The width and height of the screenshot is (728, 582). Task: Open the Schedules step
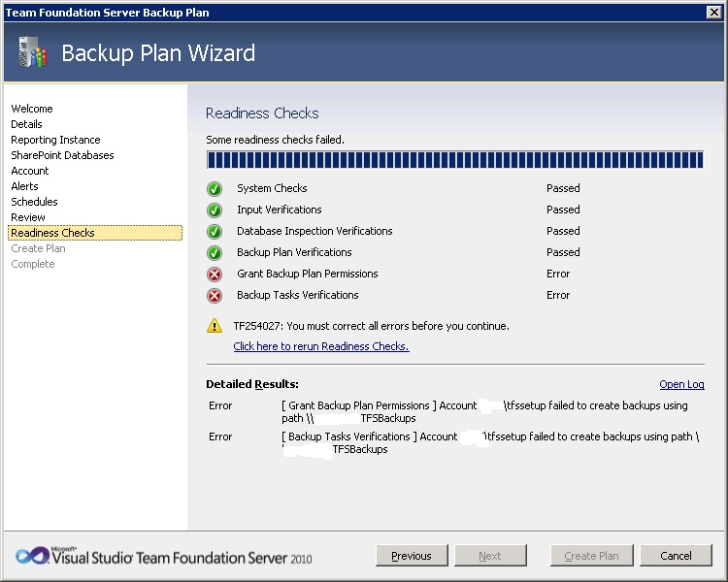pyautogui.click(x=34, y=202)
